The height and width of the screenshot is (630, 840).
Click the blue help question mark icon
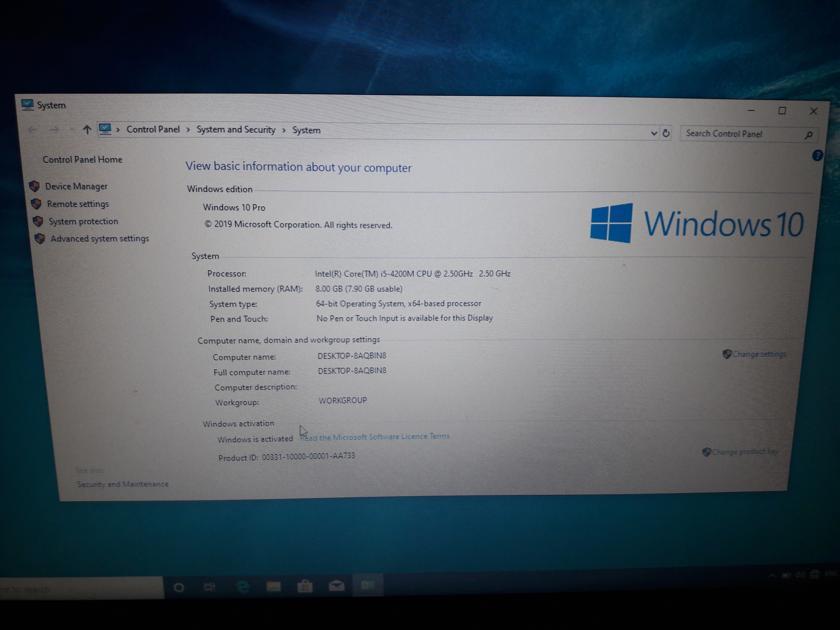[x=817, y=155]
